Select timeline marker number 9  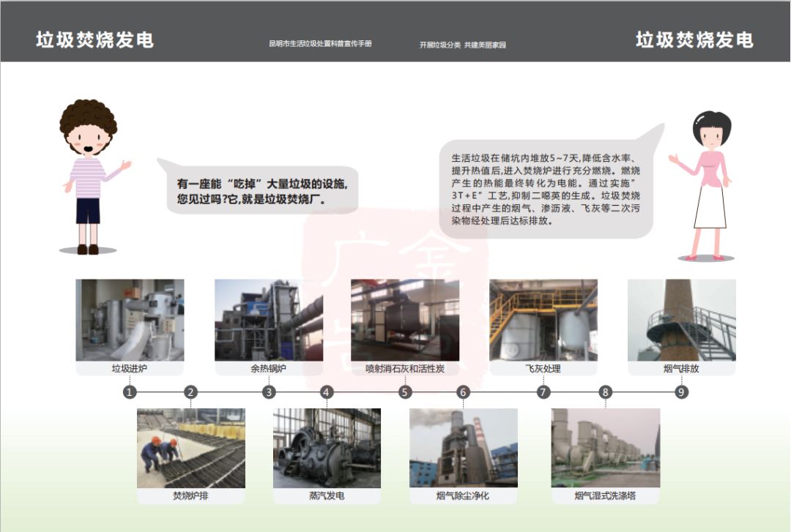click(681, 392)
